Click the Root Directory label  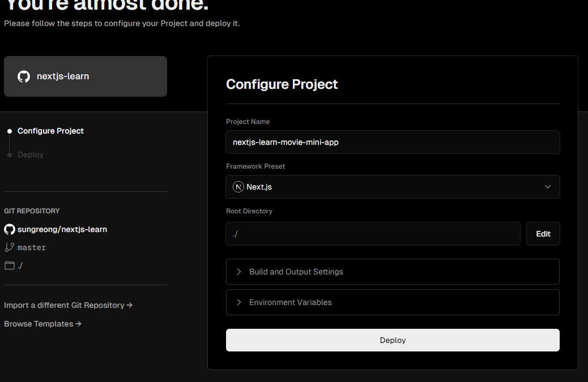click(x=249, y=211)
